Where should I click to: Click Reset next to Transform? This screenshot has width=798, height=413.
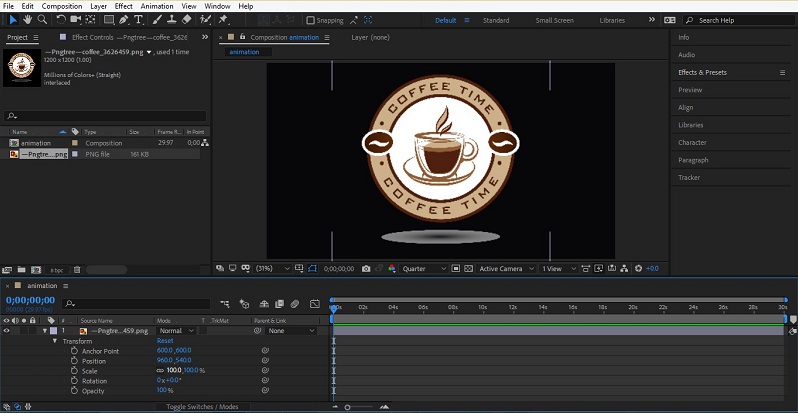point(165,341)
